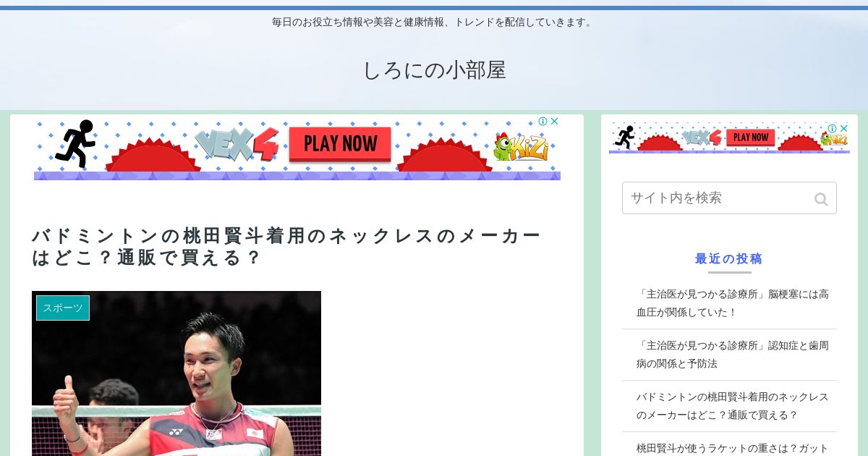Click the search magnifier icon
This screenshot has width=868, height=456.
tap(821, 199)
